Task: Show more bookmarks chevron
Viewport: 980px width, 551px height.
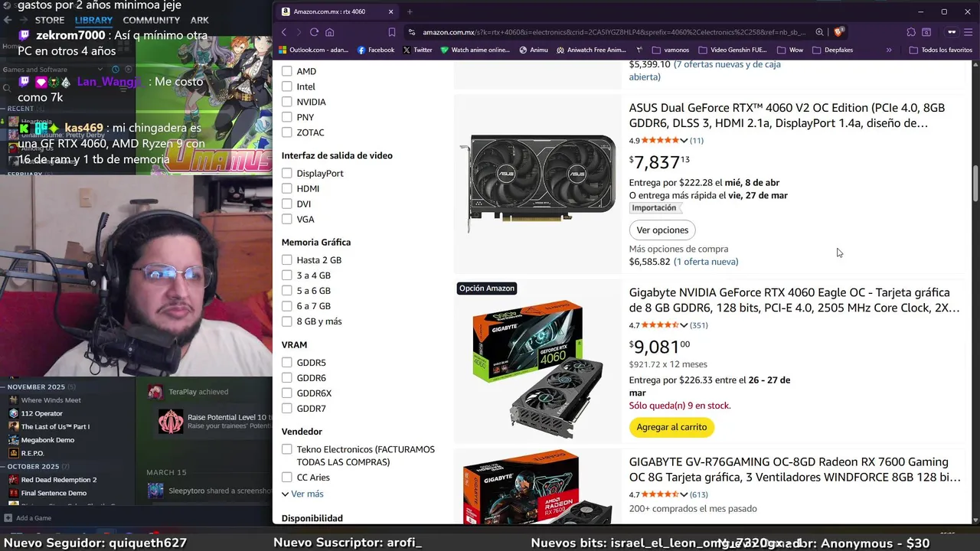Action: pyautogui.click(x=889, y=50)
